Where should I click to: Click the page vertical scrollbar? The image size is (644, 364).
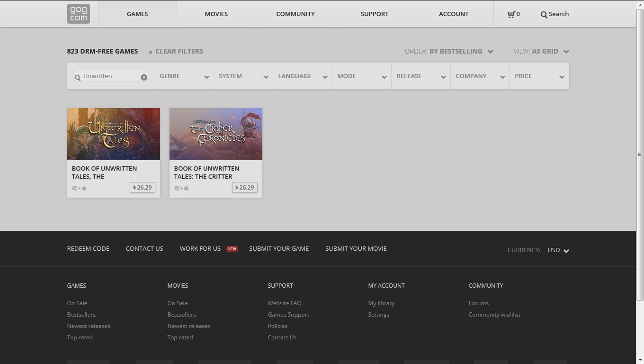[640, 155]
